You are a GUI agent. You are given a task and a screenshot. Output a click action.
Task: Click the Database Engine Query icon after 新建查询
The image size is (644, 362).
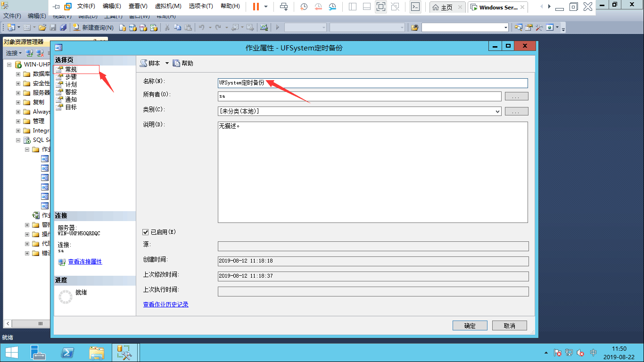tap(123, 27)
